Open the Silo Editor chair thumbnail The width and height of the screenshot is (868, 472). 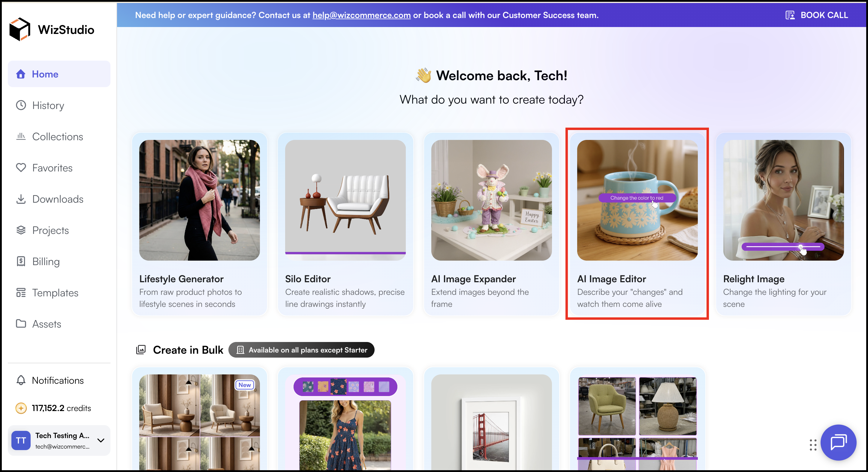coord(345,200)
